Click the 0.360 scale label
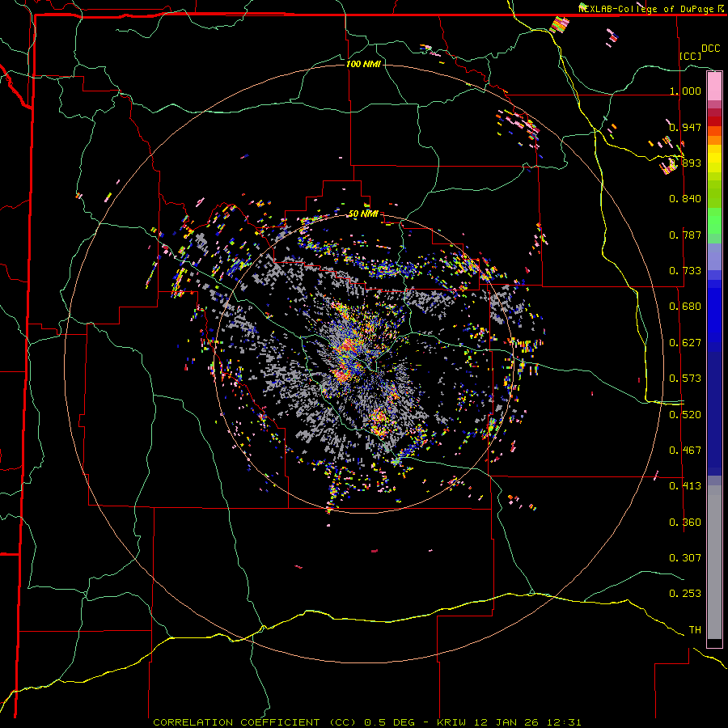The image size is (728, 728). (x=685, y=523)
